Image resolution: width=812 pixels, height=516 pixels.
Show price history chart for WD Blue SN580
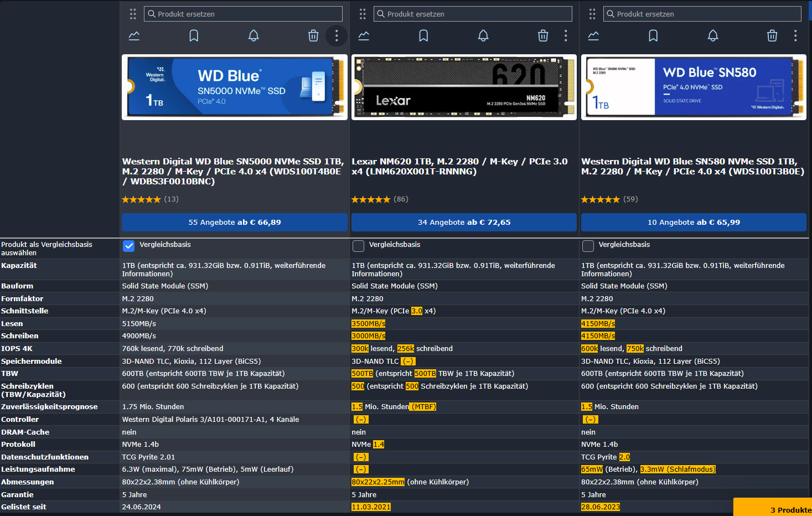[593, 36]
